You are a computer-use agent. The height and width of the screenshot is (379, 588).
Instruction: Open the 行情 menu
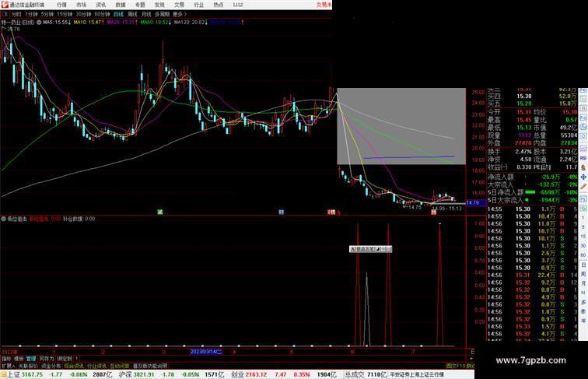pyautogui.click(x=61, y=5)
